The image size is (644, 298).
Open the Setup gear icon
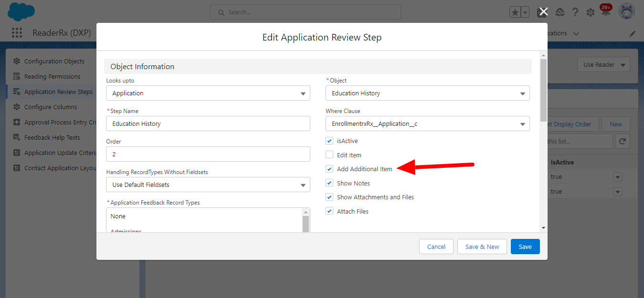point(591,12)
